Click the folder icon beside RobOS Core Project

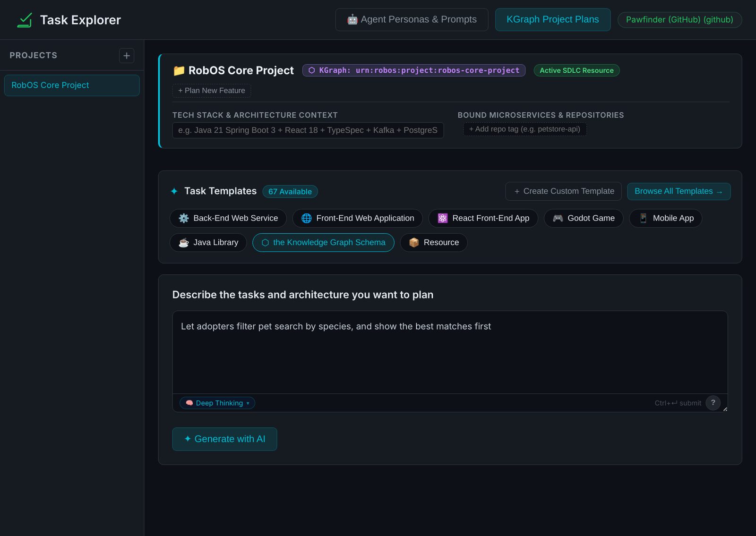[x=179, y=71]
